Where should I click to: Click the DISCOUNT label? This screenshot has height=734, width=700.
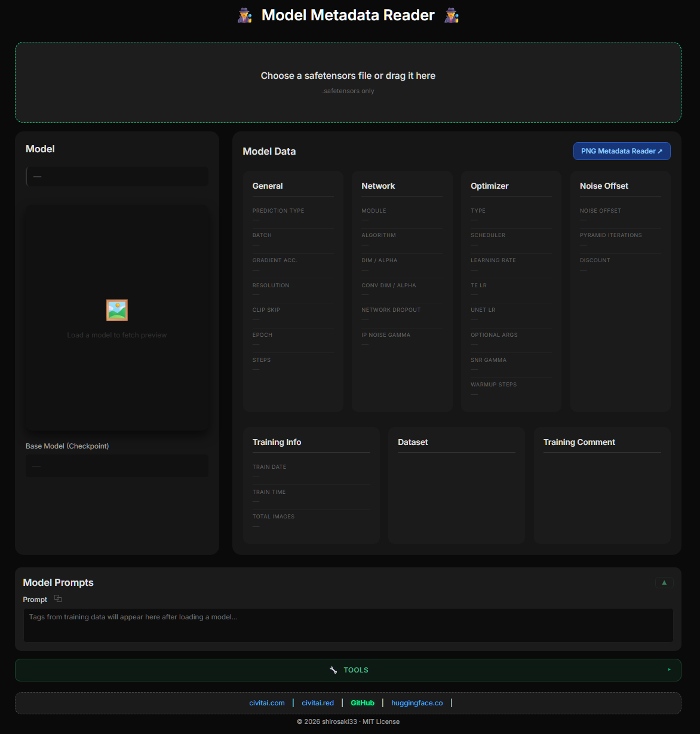point(595,260)
